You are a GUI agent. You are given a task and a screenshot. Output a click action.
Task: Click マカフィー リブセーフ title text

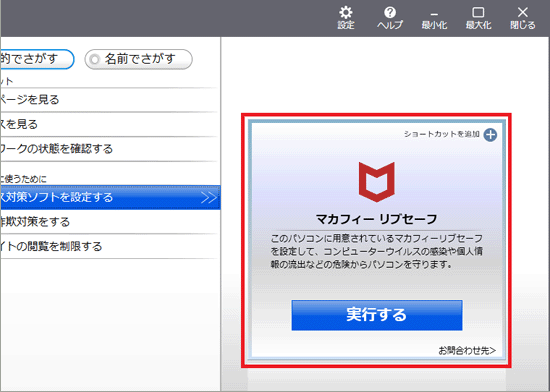[377, 219]
